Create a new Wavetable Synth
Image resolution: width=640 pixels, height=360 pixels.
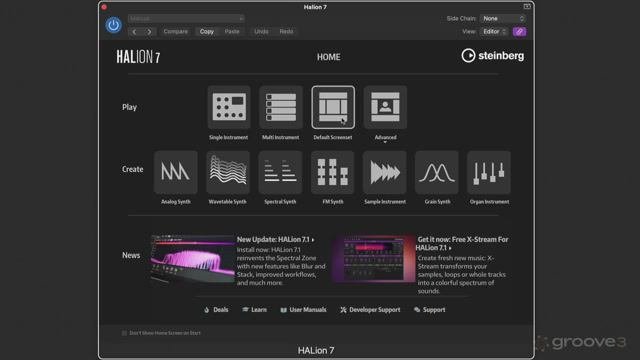point(228,172)
